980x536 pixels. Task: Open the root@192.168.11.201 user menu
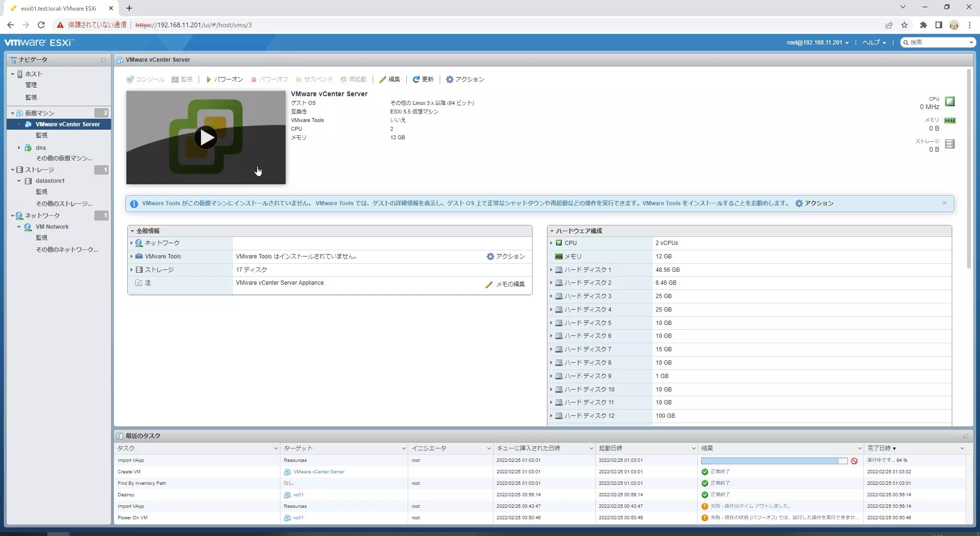pyautogui.click(x=818, y=43)
